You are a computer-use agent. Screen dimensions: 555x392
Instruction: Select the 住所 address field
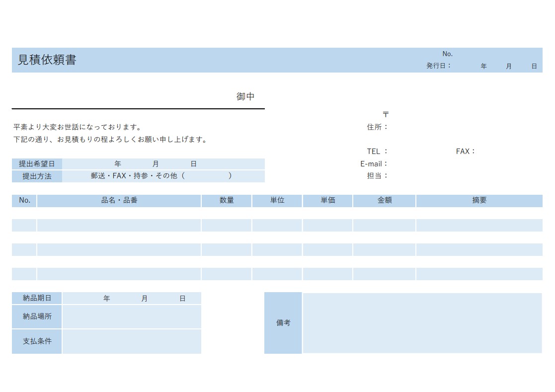click(x=447, y=127)
